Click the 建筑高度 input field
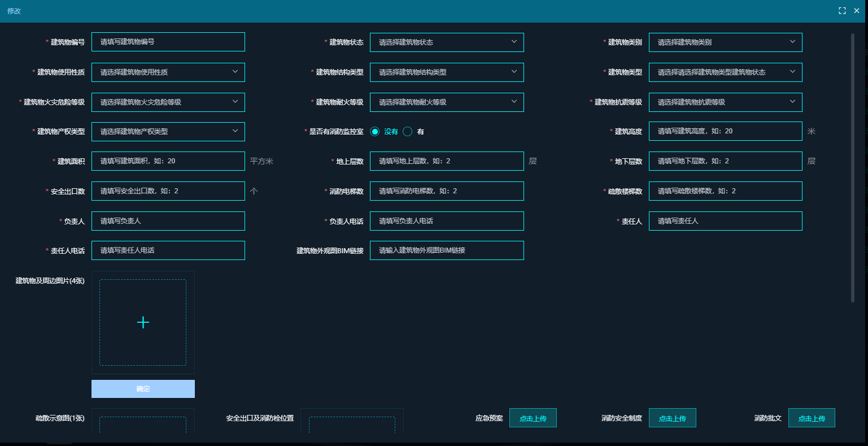Viewport: 868px width, 446px height. click(x=725, y=131)
